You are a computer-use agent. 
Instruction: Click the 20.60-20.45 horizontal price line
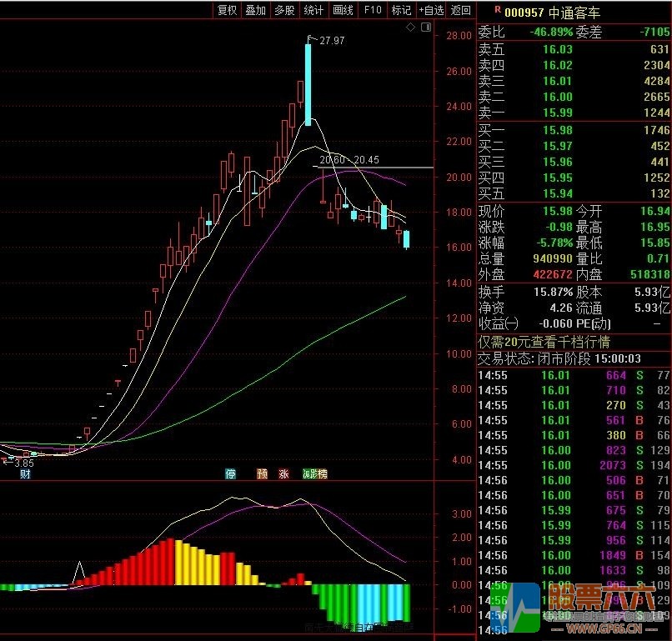click(x=373, y=167)
